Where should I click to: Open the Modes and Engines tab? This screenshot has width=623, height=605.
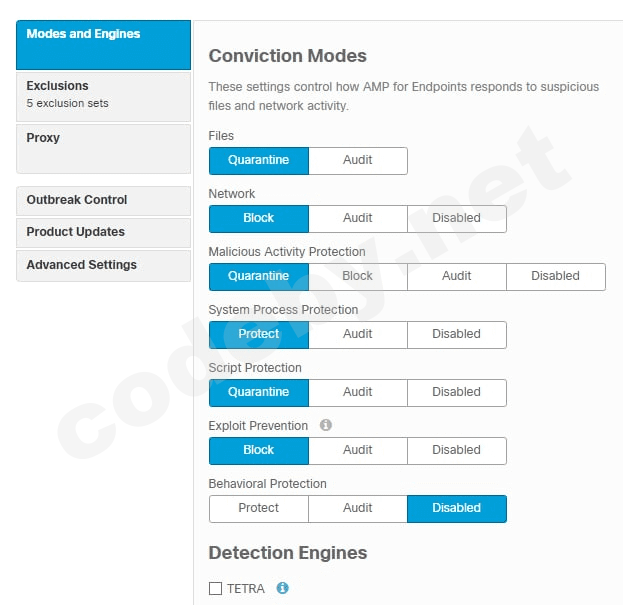(103, 45)
